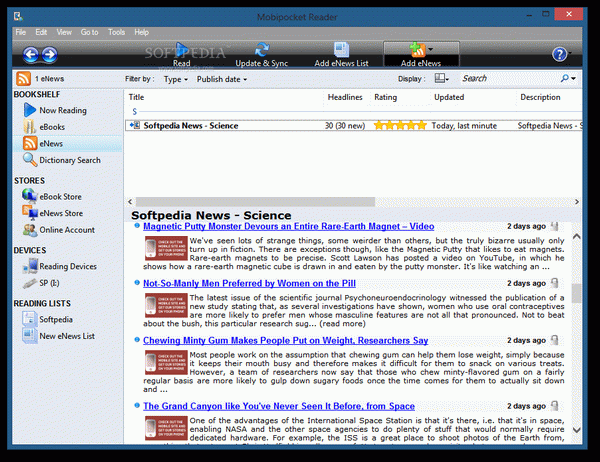Image resolution: width=600 pixels, height=462 pixels.
Task: Click the article pane vertical scrollbar thumb
Action: [577, 293]
